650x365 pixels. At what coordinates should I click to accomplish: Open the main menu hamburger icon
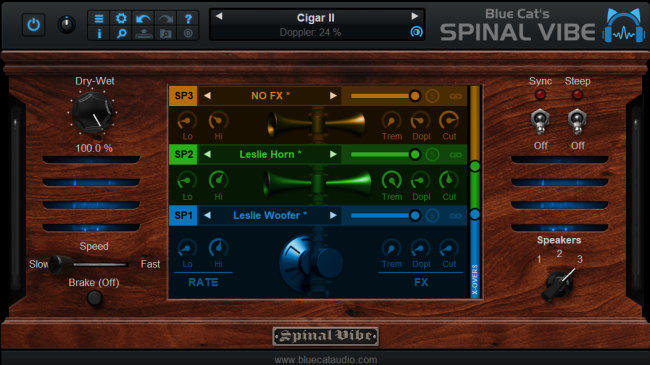click(99, 19)
